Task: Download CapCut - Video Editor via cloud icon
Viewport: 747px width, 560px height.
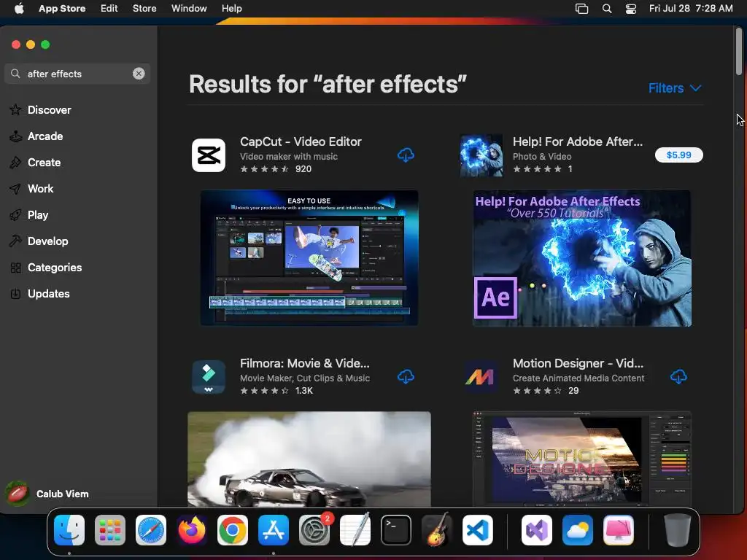Action: click(406, 155)
